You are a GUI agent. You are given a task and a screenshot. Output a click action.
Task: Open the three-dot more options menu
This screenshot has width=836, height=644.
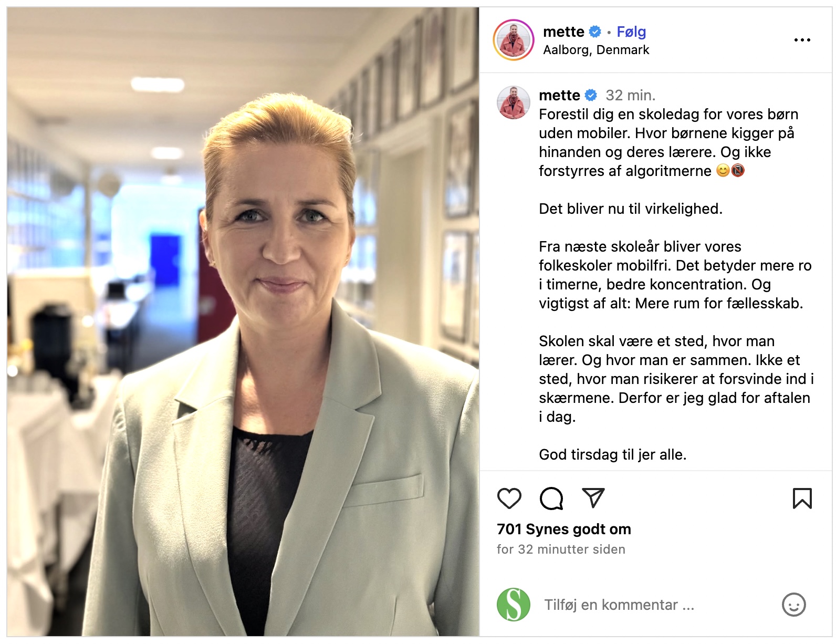coord(802,40)
